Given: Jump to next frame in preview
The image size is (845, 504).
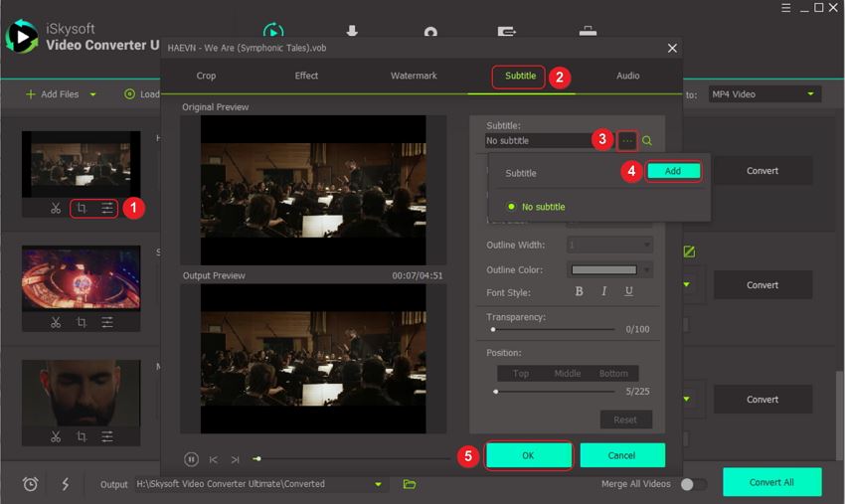Looking at the screenshot, I should 235,459.
